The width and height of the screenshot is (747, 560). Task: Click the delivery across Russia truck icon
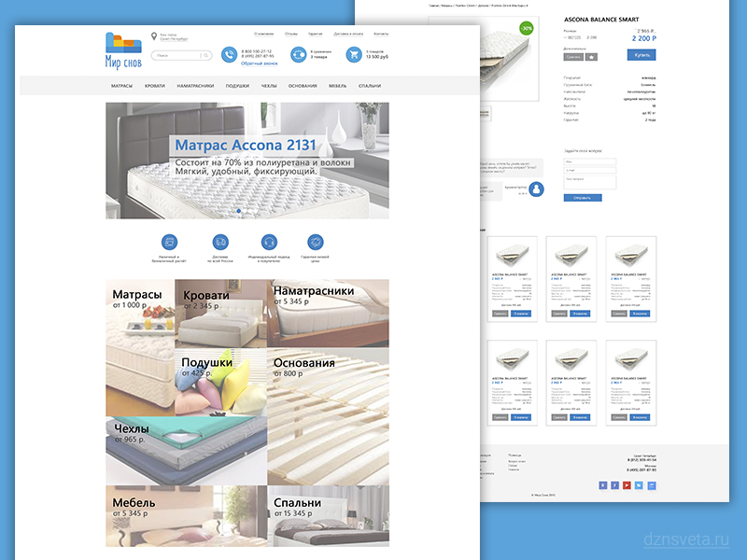[x=220, y=242]
